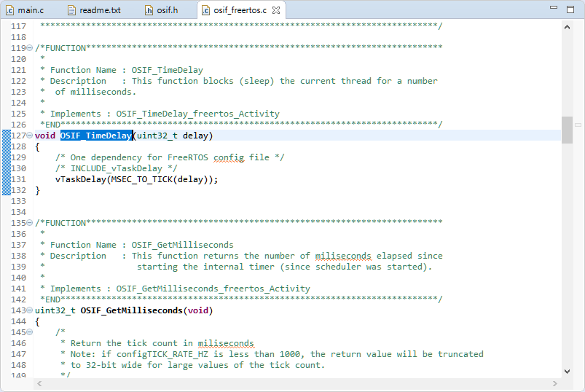Place cursor on vTaskDelay call in line 131
The width and height of the screenshot is (585, 392).
click(80, 179)
